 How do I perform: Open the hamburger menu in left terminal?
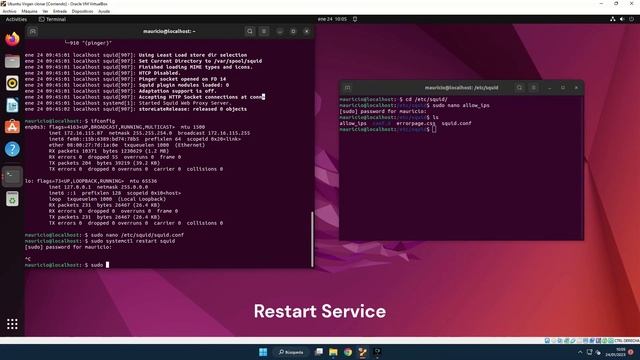[264, 31]
